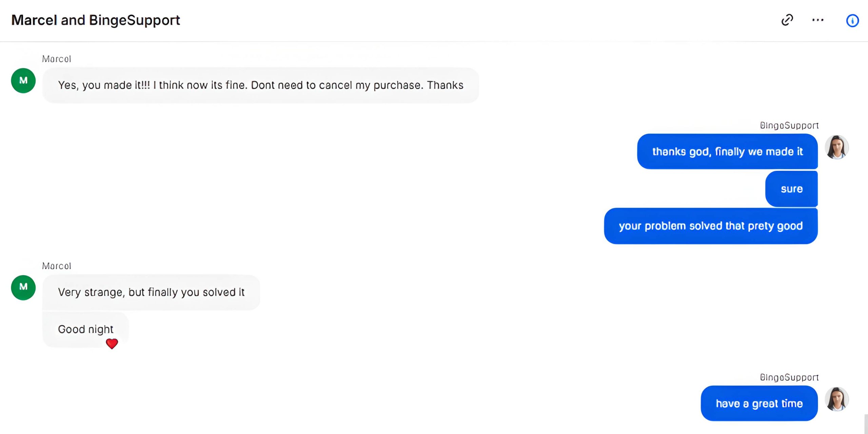Open the three-dots more options menu

click(818, 20)
